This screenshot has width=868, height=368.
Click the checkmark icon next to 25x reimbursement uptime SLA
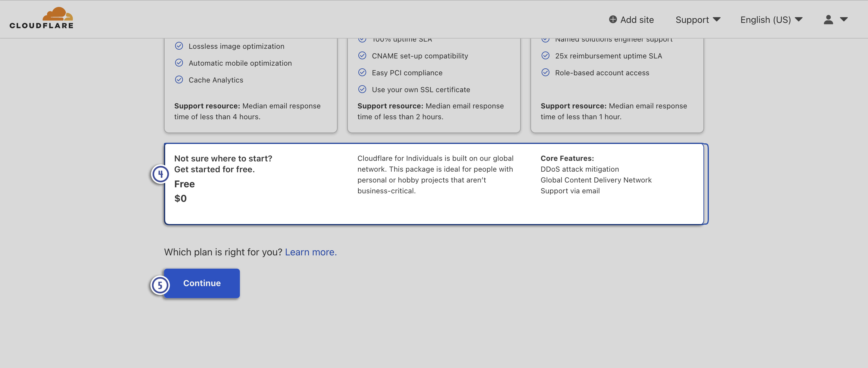(546, 55)
